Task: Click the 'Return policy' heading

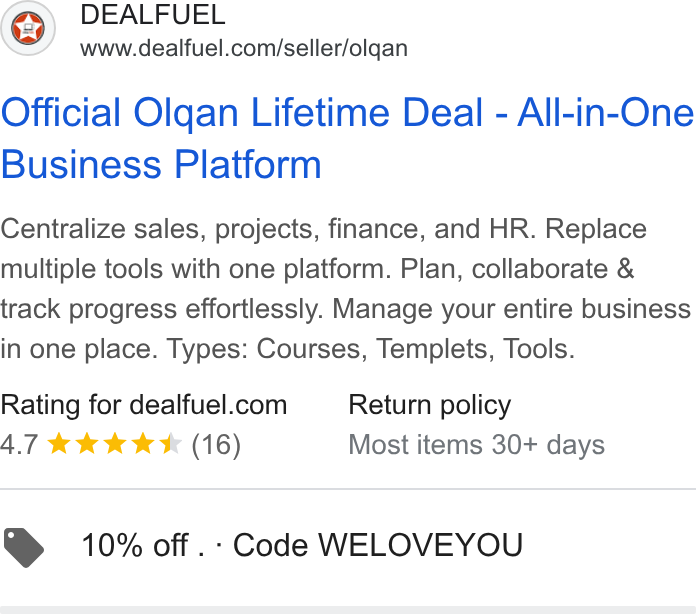Action: (430, 405)
